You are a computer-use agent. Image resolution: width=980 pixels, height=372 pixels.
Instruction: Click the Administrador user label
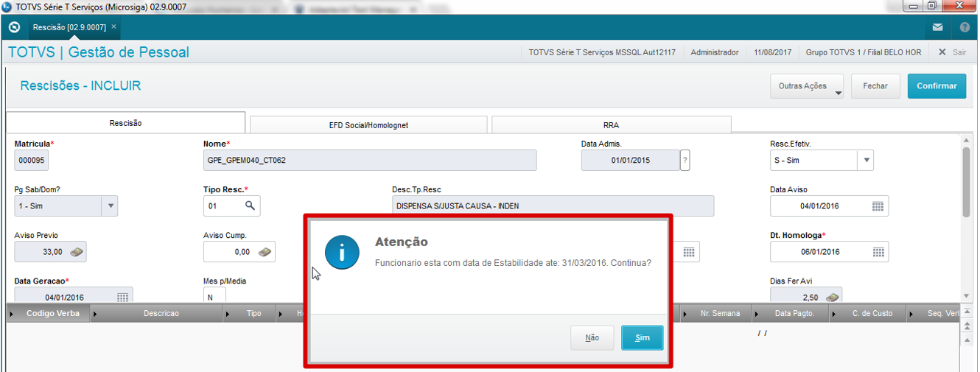tap(714, 52)
